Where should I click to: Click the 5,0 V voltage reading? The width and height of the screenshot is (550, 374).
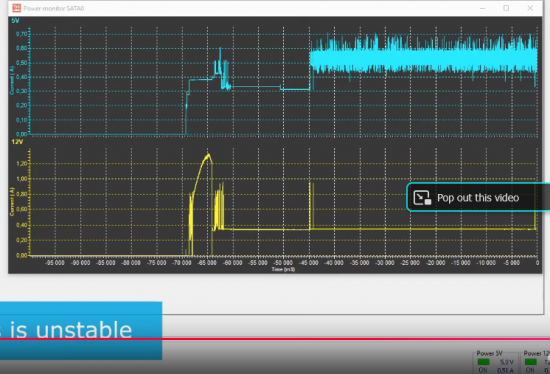[x=507, y=362]
